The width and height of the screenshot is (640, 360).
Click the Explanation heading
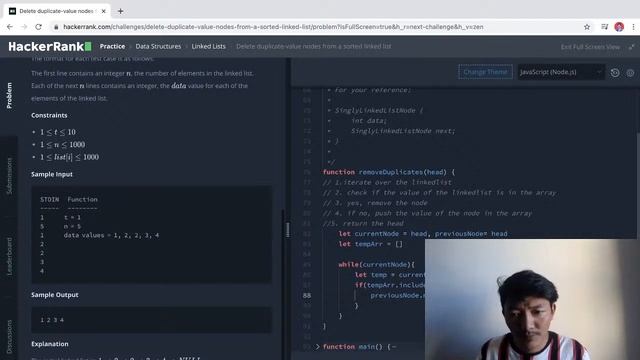pos(50,344)
